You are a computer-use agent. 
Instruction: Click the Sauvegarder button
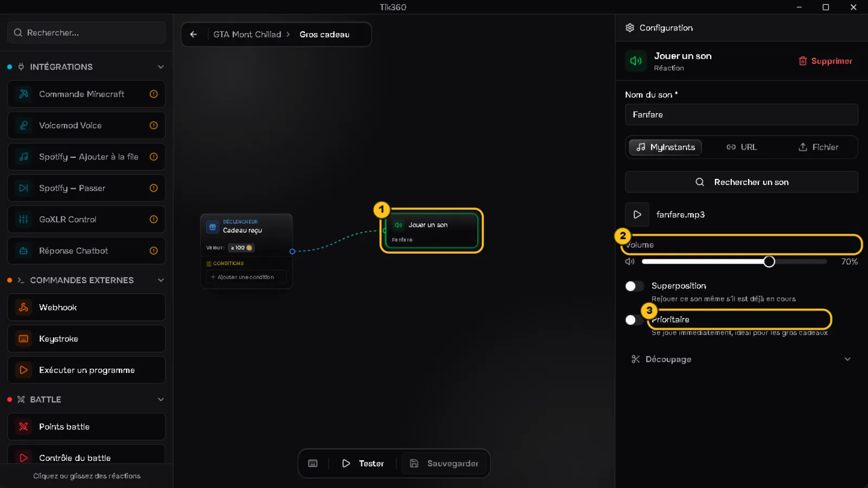pyautogui.click(x=444, y=464)
